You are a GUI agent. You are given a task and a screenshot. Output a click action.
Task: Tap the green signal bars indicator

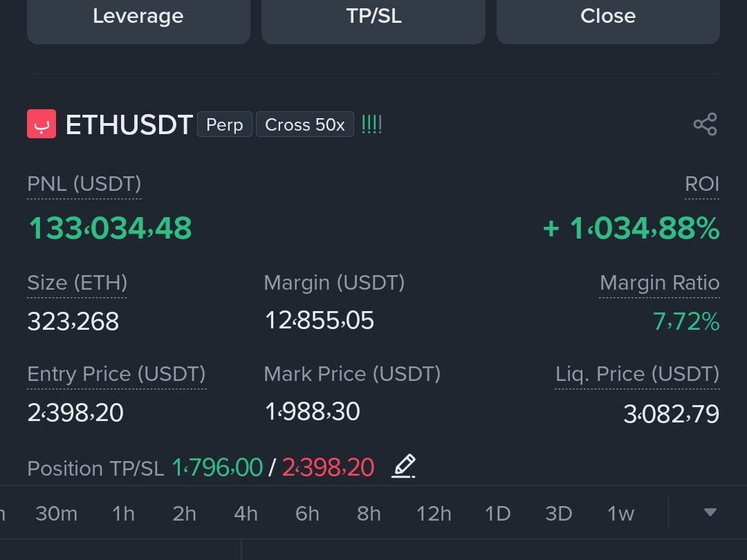(371, 124)
